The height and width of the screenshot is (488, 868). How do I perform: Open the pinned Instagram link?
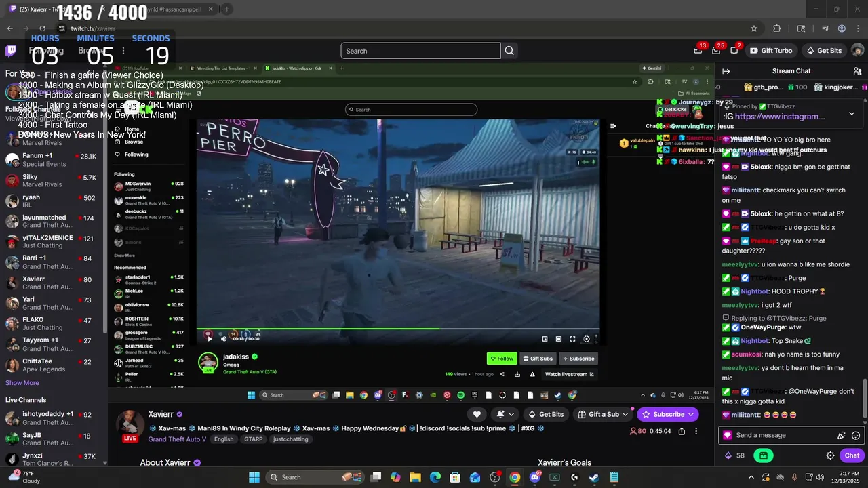coord(780,117)
